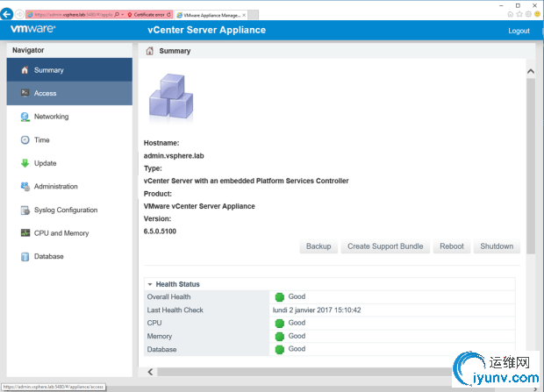Click the browser forward button
This screenshot has width=544, height=392.
point(19,14)
